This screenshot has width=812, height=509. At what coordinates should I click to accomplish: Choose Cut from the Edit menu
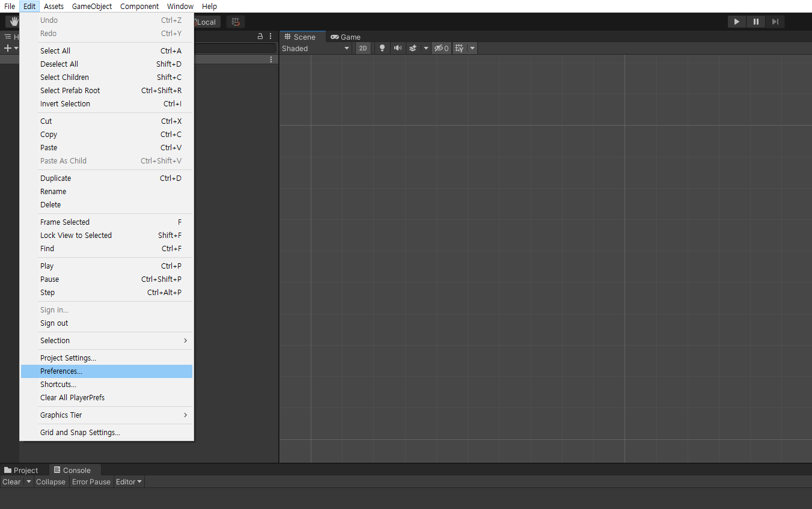106,121
